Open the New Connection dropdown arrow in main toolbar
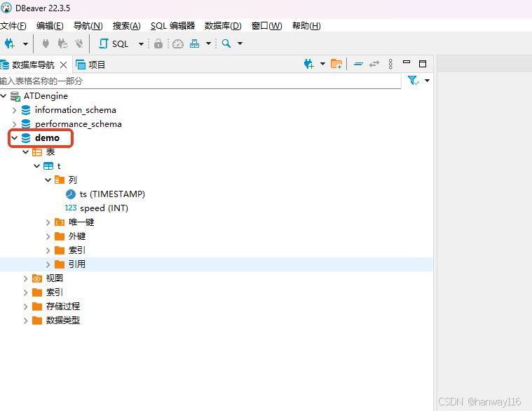The width and height of the screenshot is (532, 411). coord(25,43)
